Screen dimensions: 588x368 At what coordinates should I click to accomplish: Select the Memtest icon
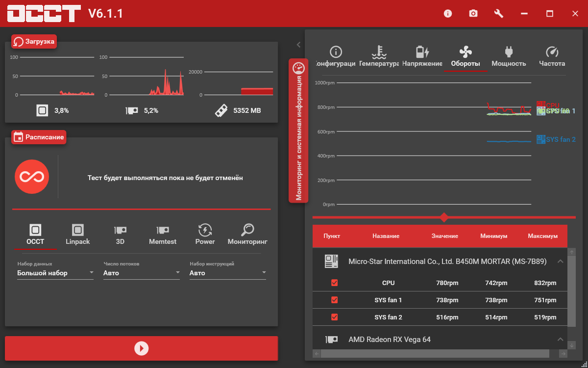click(x=163, y=230)
